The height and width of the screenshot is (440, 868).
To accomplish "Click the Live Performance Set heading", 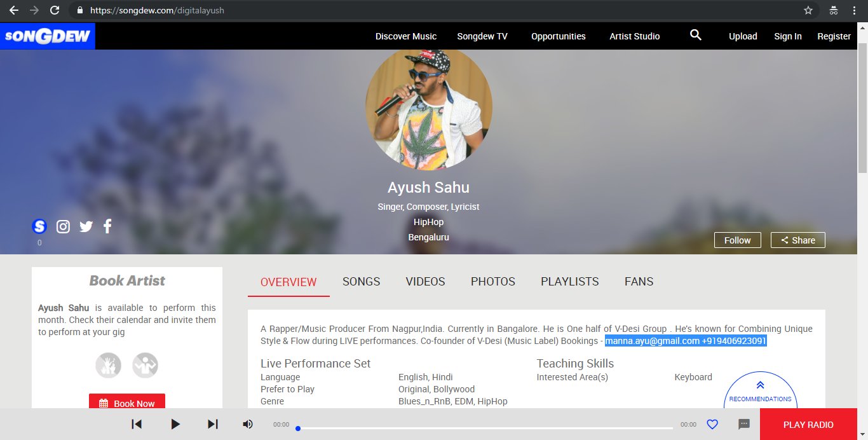I will [315, 364].
